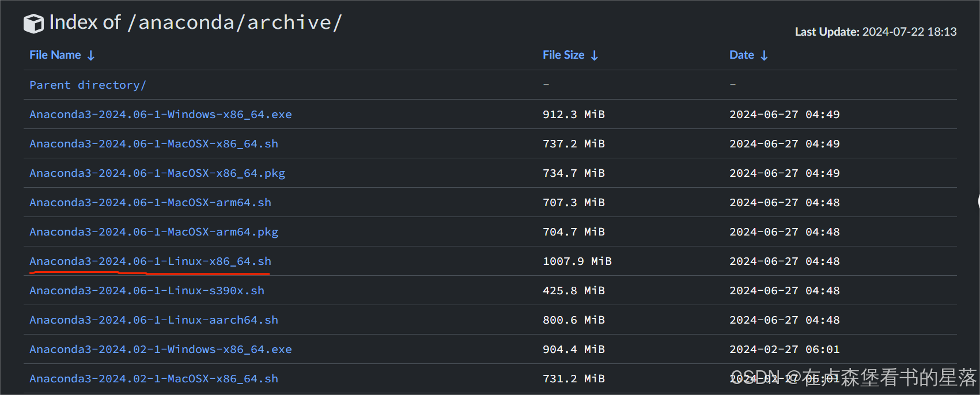980x395 pixels.
Task: Click the 904.4 MiB size value
Action: pos(574,349)
